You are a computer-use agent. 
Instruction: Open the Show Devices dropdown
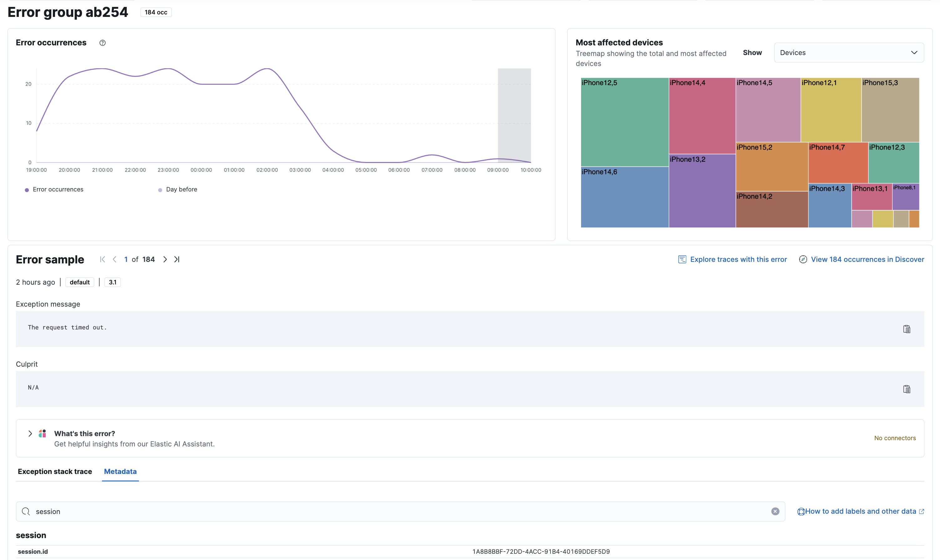pos(848,53)
